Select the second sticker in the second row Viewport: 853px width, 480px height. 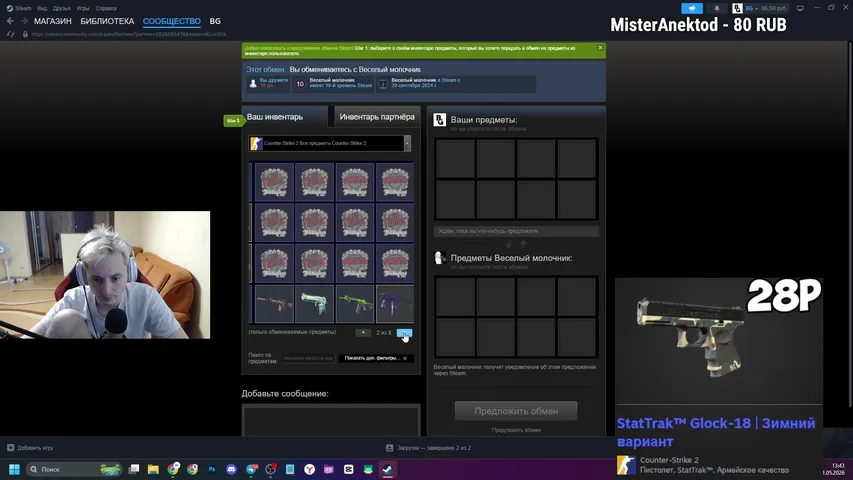click(314, 223)
